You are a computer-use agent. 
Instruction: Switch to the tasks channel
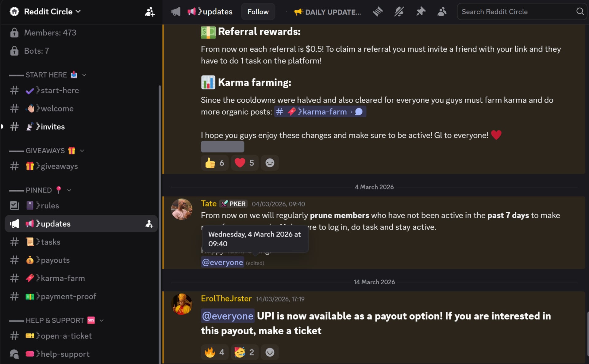[50, 242]
